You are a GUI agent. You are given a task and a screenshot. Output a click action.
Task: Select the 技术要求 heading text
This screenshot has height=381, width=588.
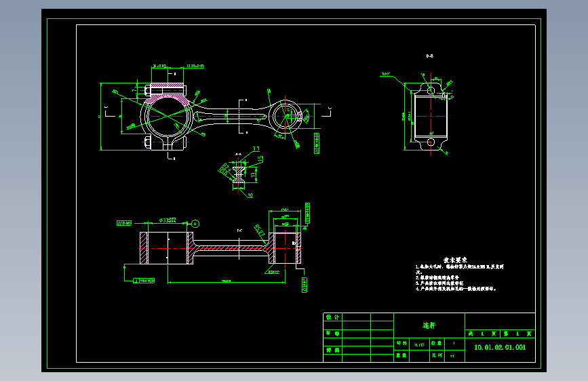pyautogui.click(x=455, y=260)
